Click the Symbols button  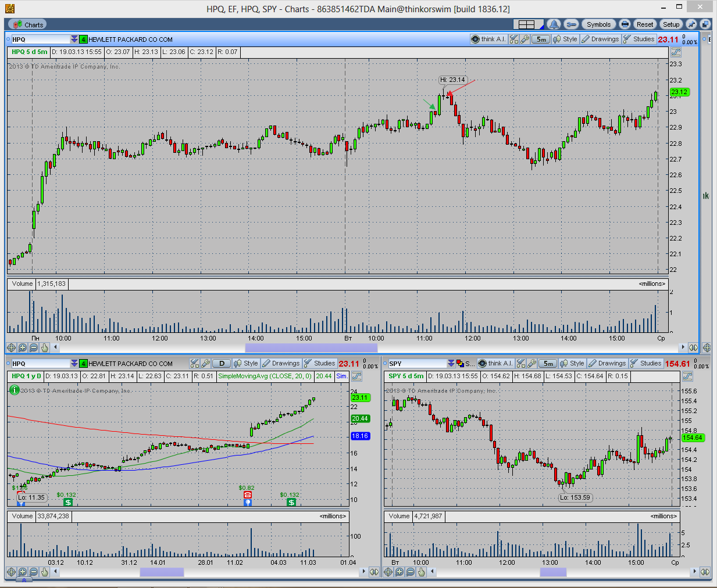pyautogui.click(x=598, y=24)
